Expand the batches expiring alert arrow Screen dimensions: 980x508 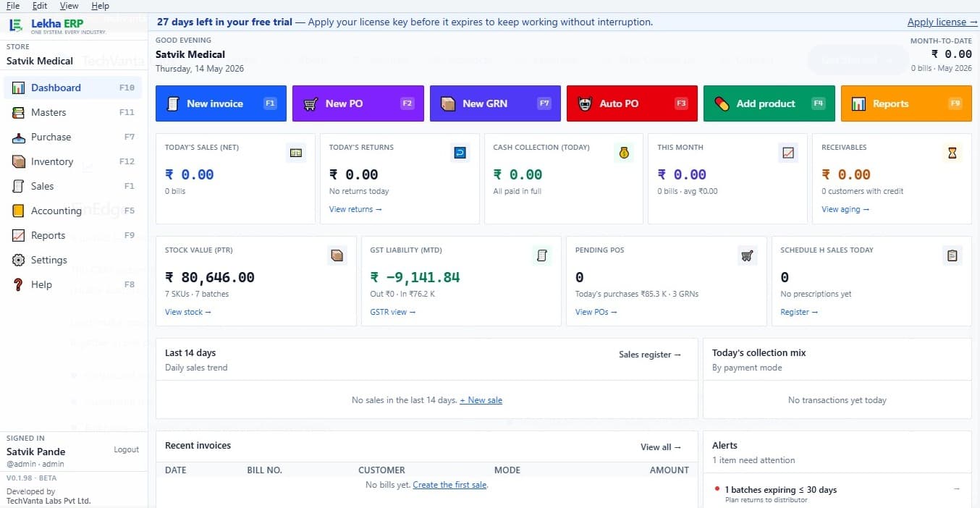(956, 489)
